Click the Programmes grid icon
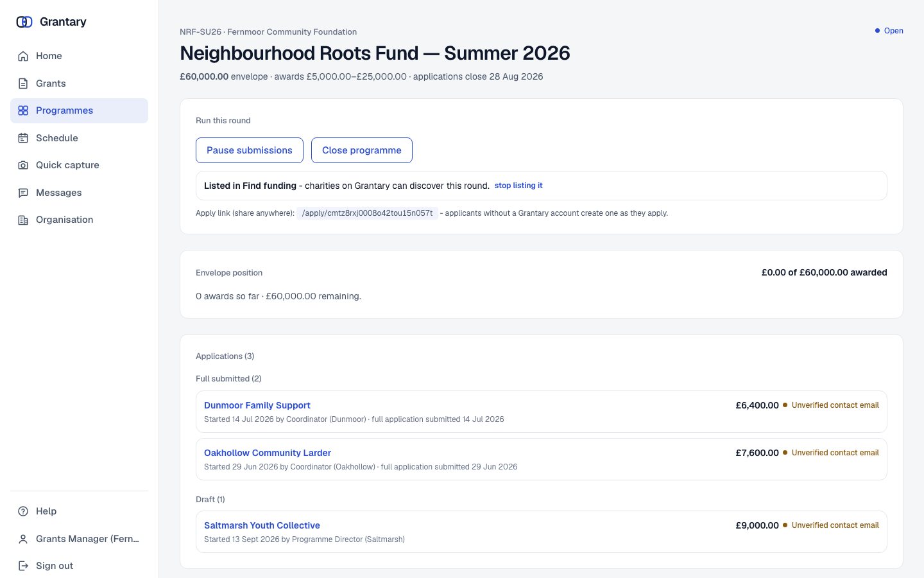 (23, 110)
